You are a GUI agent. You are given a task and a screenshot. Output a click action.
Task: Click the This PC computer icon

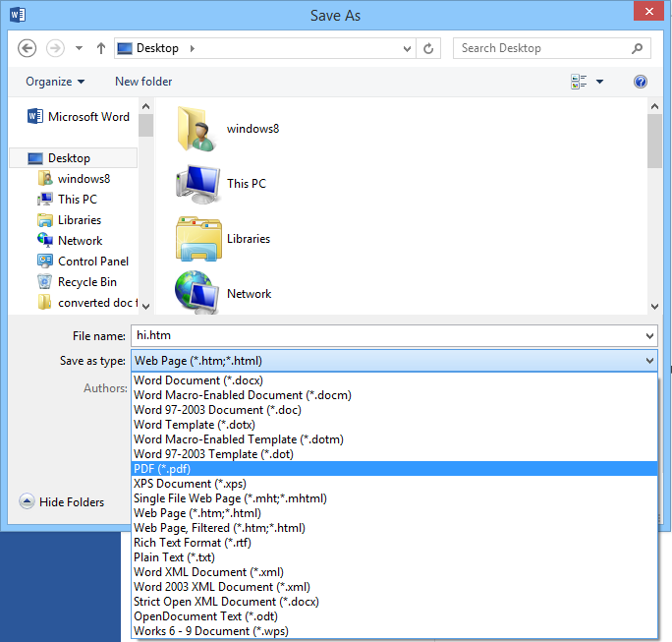198,184
